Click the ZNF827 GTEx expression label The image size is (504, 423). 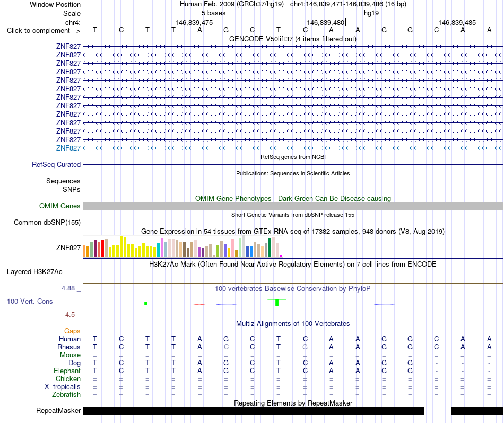click(68, 248)
